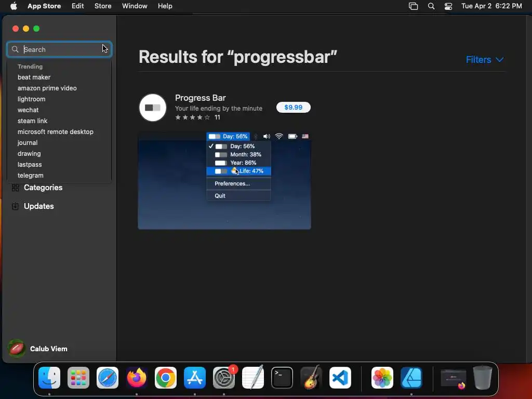The image size is (532, 399).
Task: Open TextEdit from the Dock
Action: click(x=253, y=378)
